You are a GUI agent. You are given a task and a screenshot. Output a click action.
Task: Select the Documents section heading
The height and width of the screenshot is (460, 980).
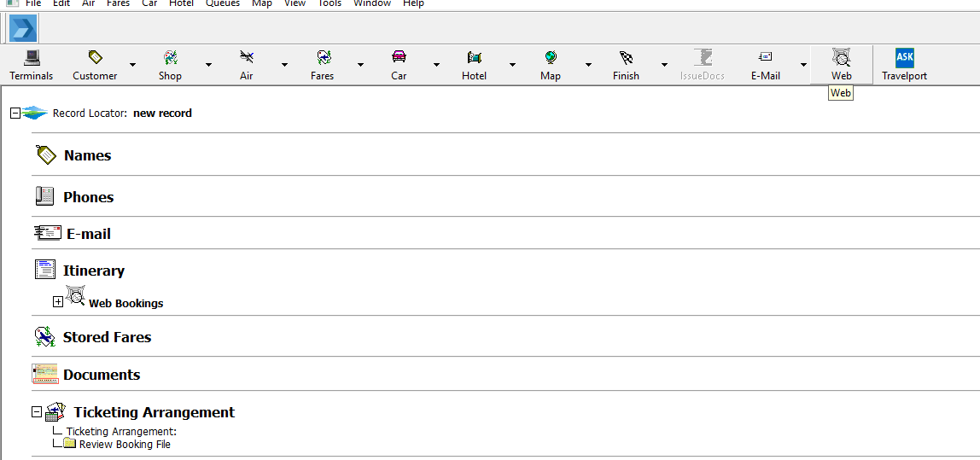click(102, 375)
